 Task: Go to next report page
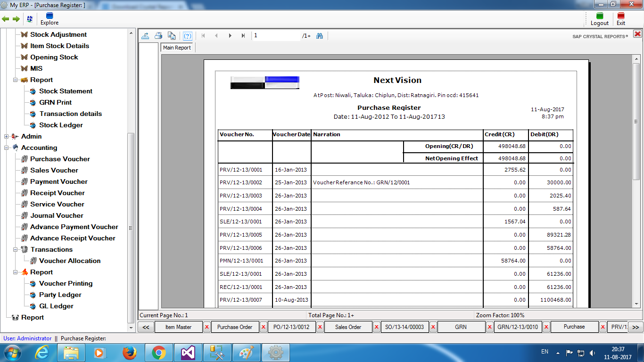[x=230, y=36]
